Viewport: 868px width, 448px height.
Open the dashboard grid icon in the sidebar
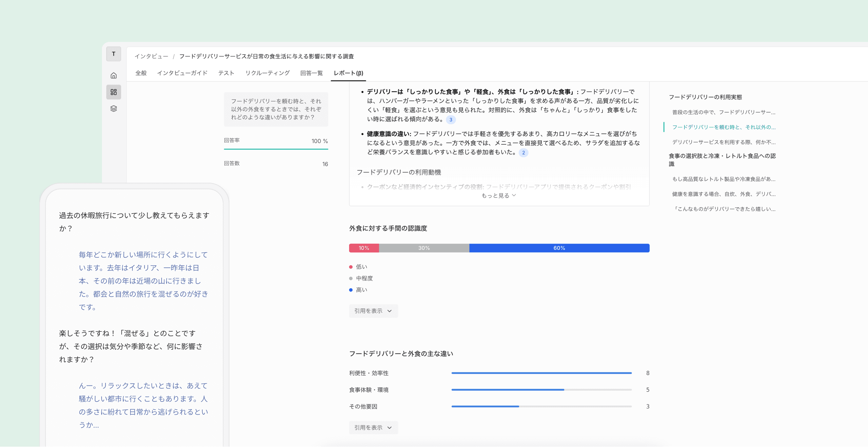pos(113,92)
